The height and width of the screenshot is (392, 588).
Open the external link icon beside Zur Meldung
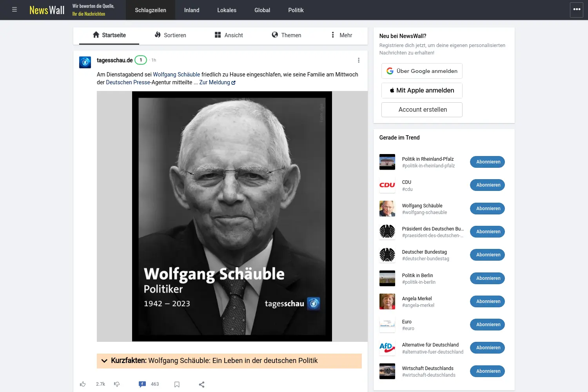pos(234,83)
